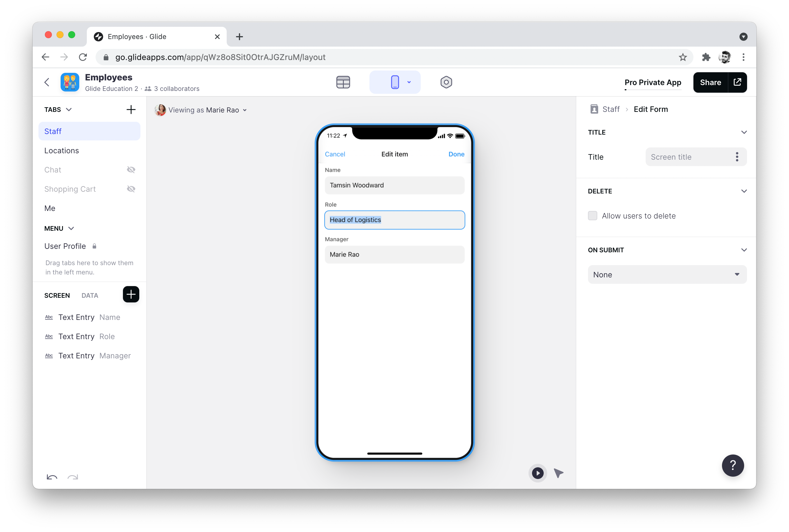Switch to the DATA tab
This screenshot has height=532, width=789.
pyautogui.click(x=89, y=295)
